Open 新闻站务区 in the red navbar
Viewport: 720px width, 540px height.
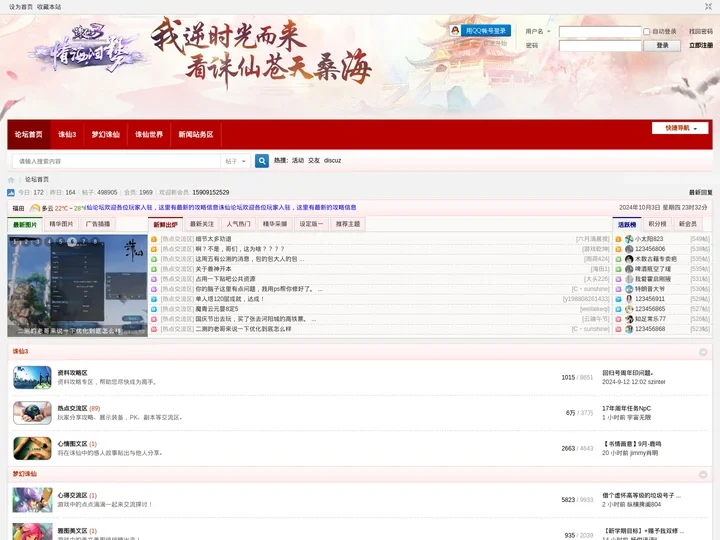point(196,135)
